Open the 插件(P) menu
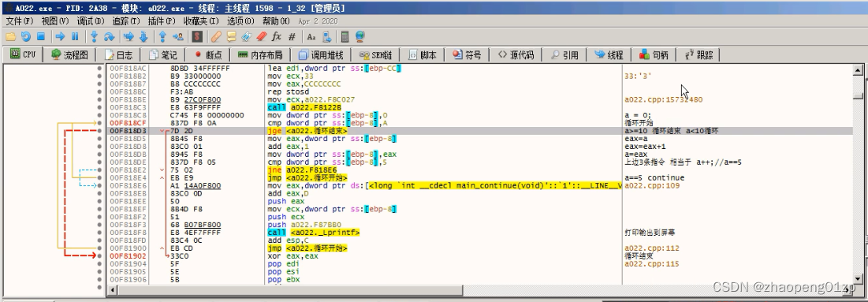 (161, 21)
